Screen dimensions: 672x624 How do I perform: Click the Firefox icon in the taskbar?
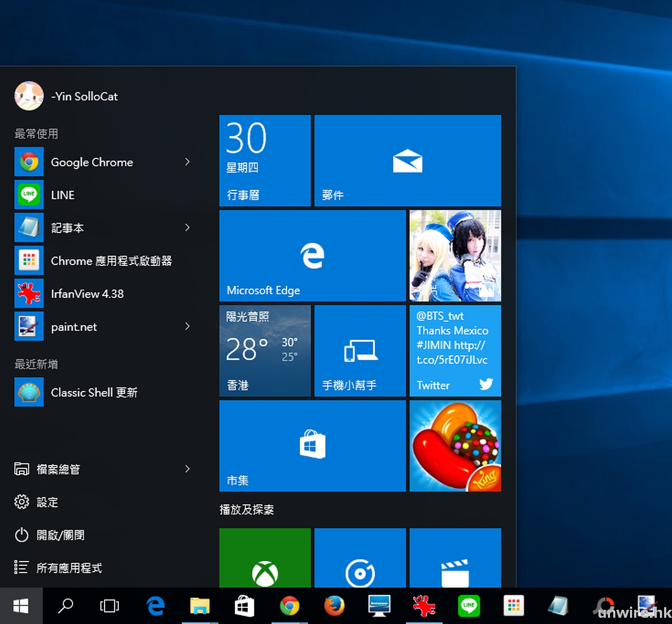[334, 606]
